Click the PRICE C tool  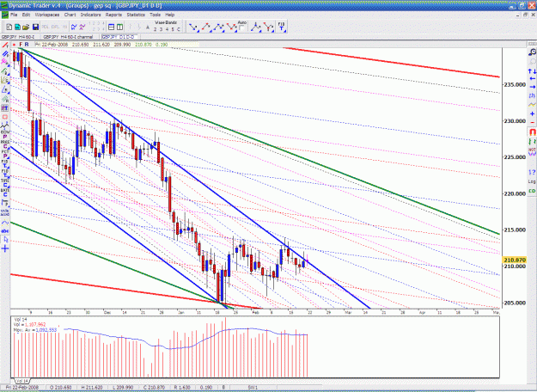[5, 144]
